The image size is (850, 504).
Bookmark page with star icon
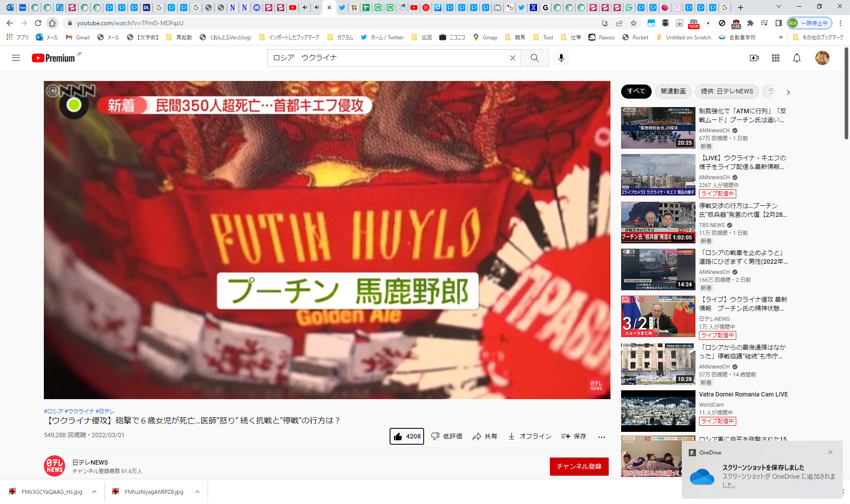[x=634, y=23]
